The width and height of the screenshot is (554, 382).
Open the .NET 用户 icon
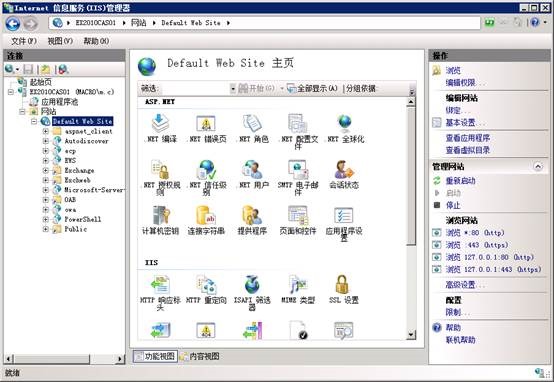tap(252, 175)
